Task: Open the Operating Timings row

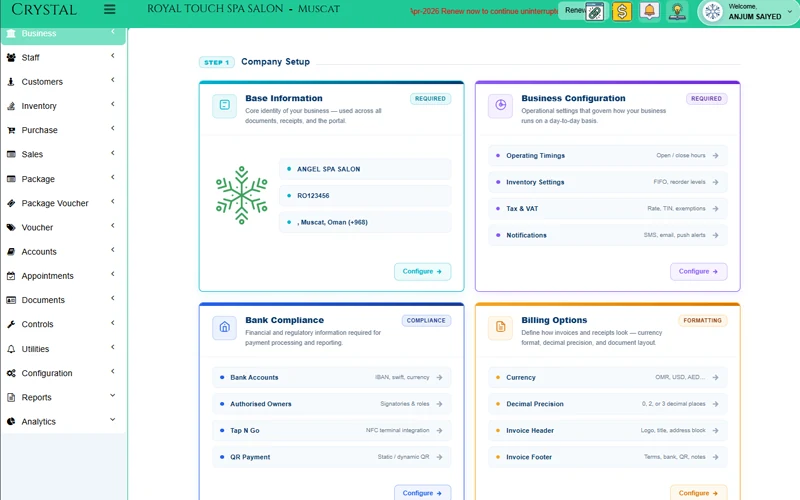Action: tap(608, 156)
